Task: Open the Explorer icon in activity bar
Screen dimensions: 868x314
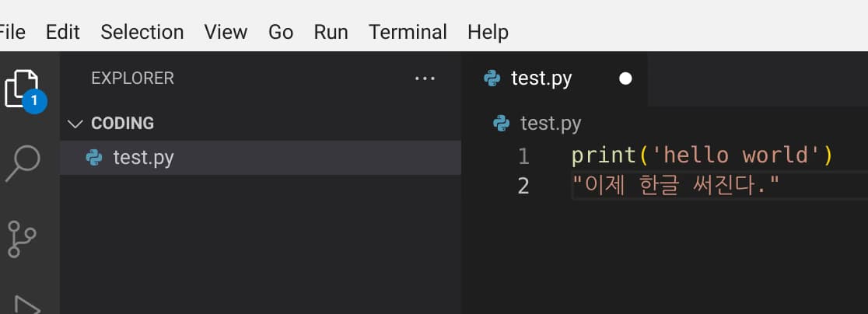Action: [22, 88]
